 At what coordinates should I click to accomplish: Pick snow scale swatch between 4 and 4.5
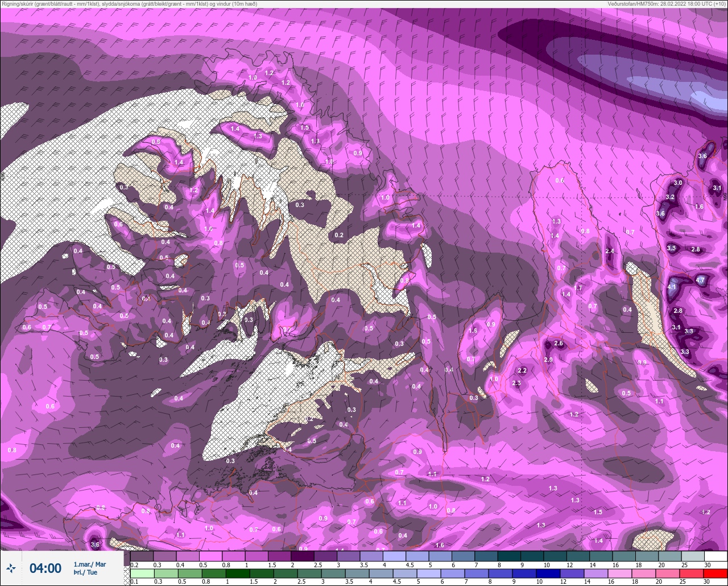click(394, 556)
